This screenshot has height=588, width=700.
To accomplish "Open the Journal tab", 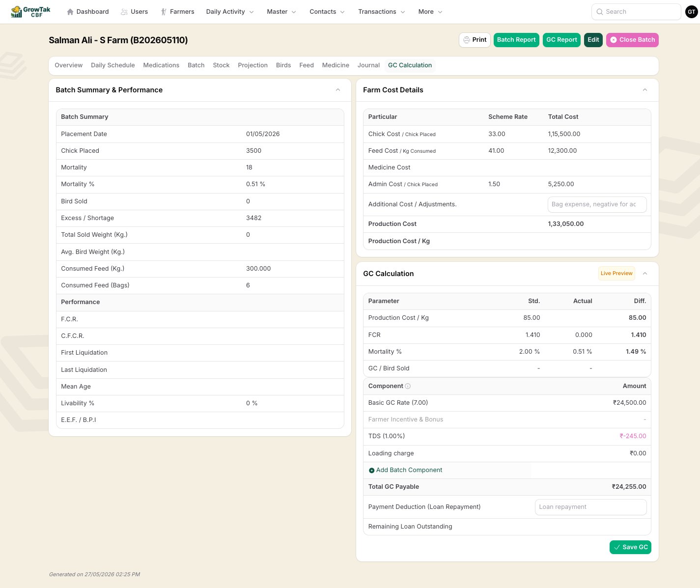I will tap(368, 65).
